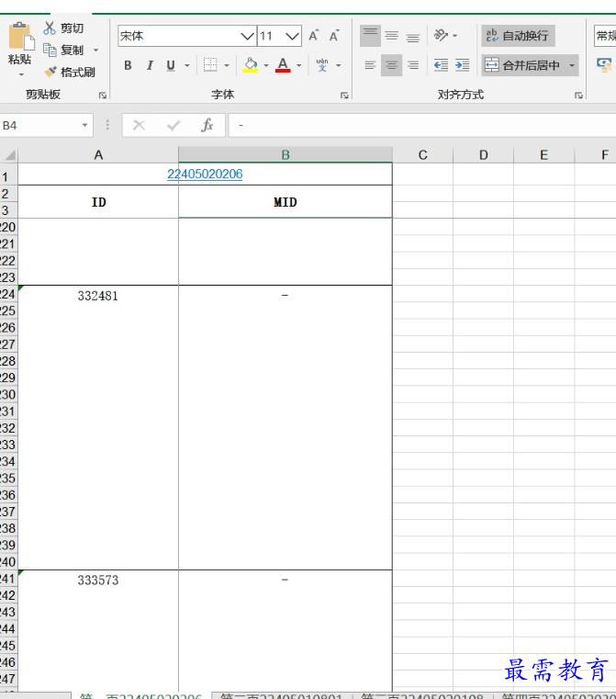
Task: Open the 22405020206 hyperlink in row 1
Action: pyautogui.click(x=205, y=174)
